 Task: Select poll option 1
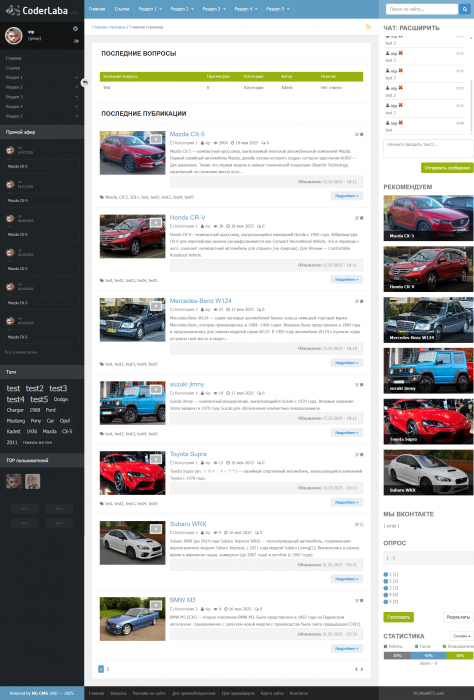tap(386, 575)
